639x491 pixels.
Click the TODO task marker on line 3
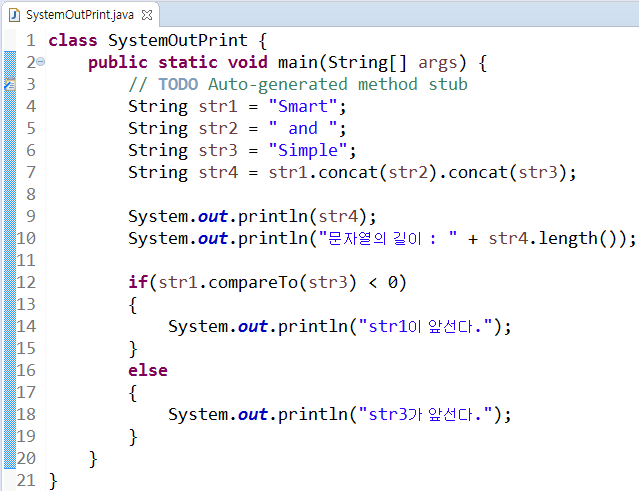click(5, 85)
